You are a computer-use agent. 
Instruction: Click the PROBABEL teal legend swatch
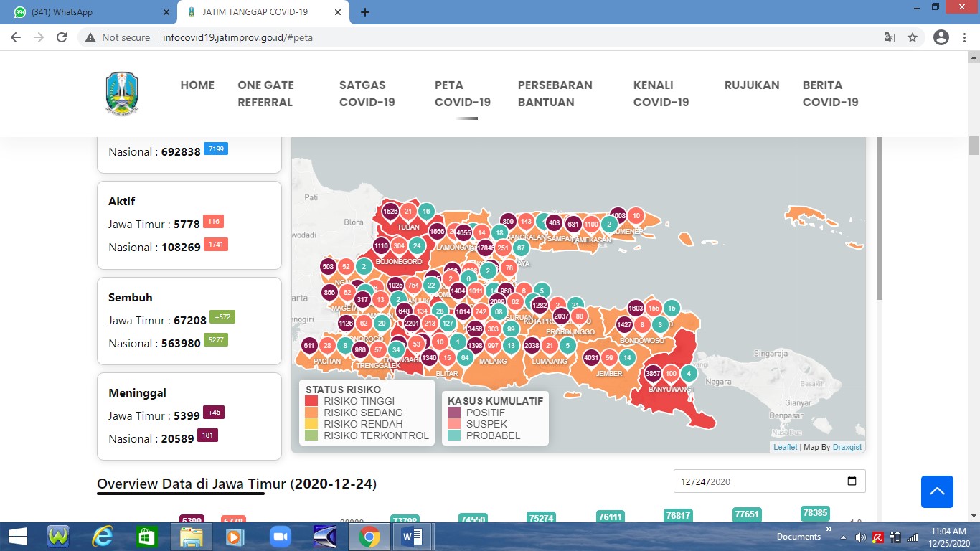pyautogui.click(x=453, y=435)
